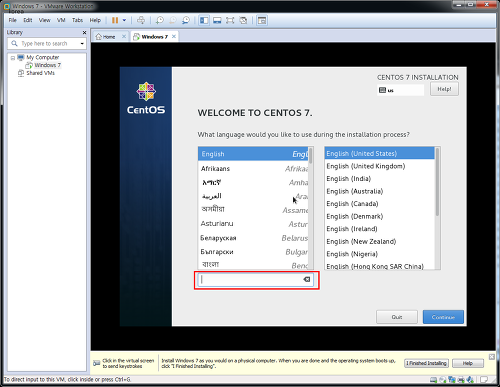Select Shared VMs in library
Image resolution: width=500 pixels, height=387 pixels.
(x=40, y=73)
